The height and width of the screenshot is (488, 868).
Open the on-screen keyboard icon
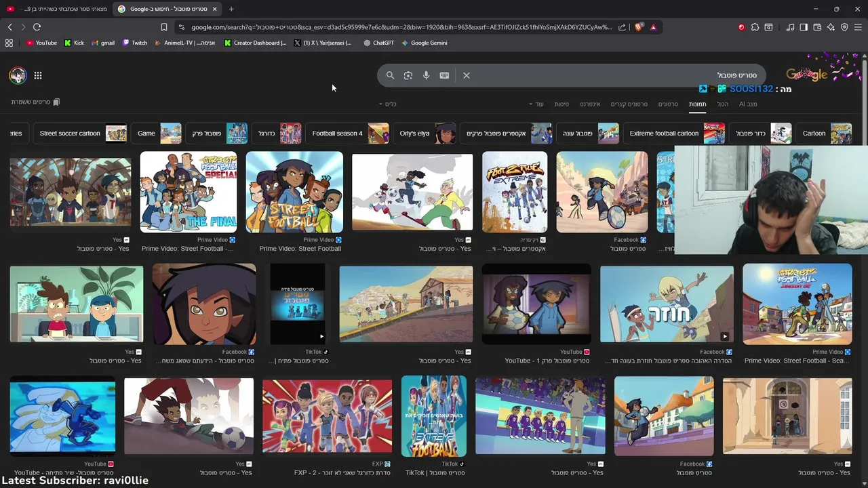(444, 75)
